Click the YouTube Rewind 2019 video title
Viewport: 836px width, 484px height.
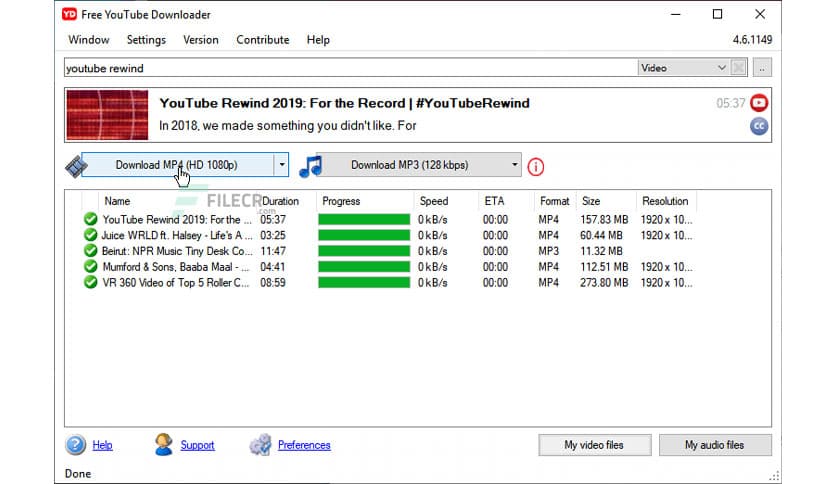(x=344, y=103)
